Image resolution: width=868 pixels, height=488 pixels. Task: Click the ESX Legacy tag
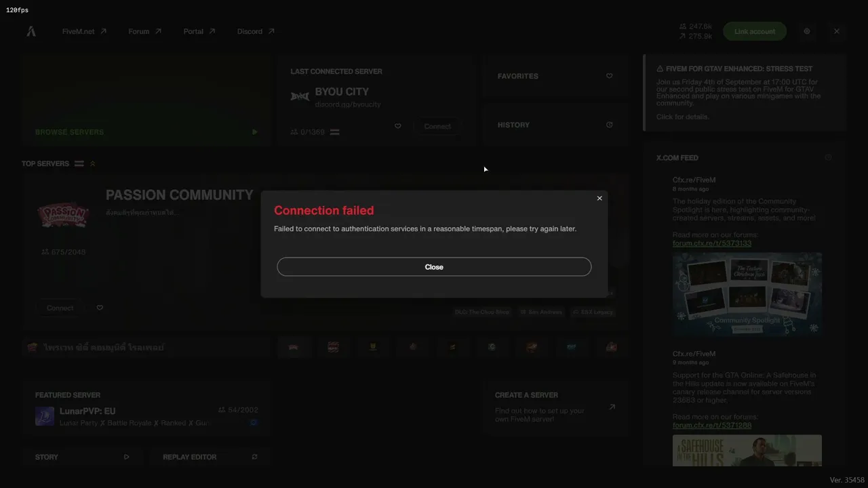point(593,312)
